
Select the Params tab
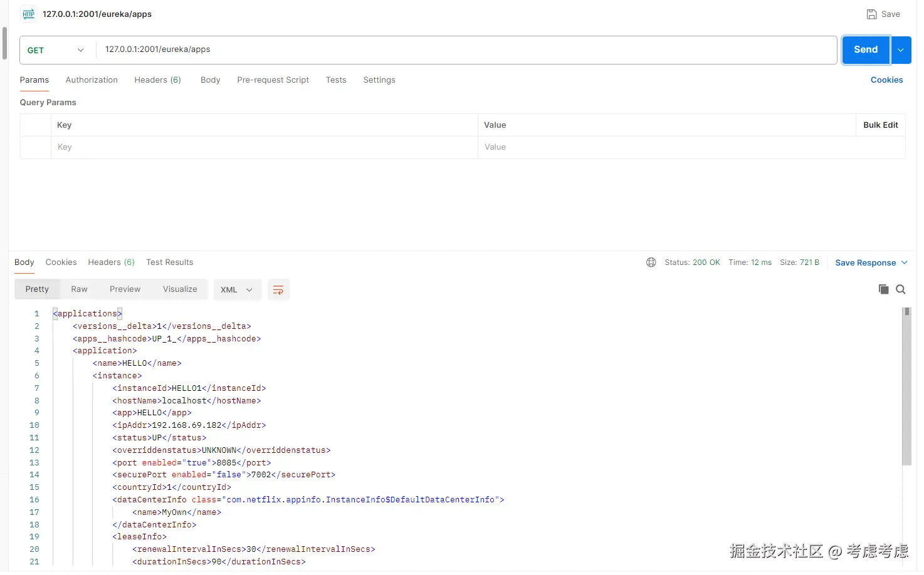pyautogui.click(x=34, y=80)
